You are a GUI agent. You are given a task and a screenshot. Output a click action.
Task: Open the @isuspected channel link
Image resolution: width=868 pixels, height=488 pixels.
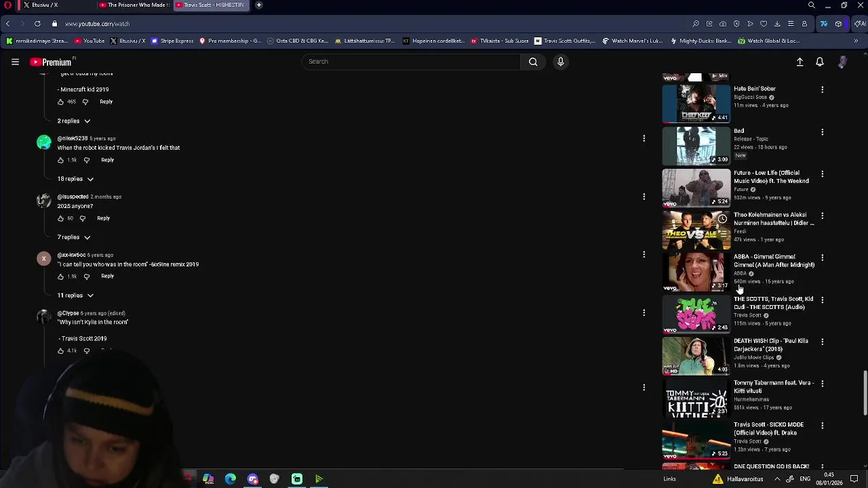pyautogui.click(x=73, y=197)
